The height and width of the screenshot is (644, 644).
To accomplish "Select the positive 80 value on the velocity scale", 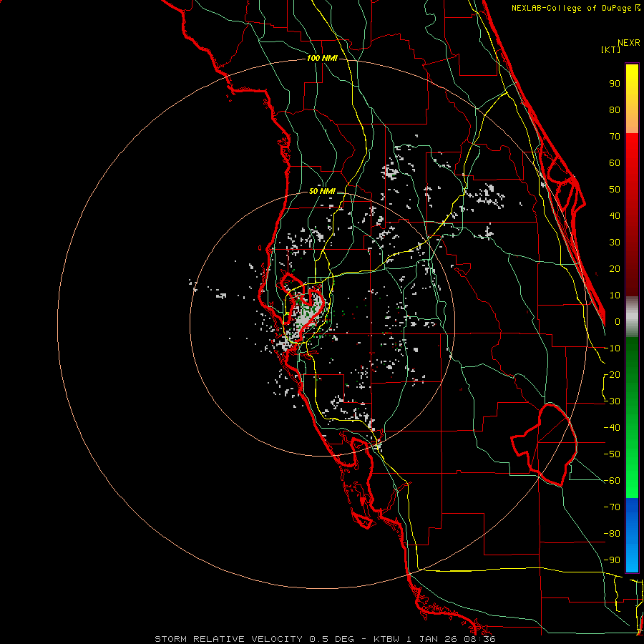I will point(615,110).
